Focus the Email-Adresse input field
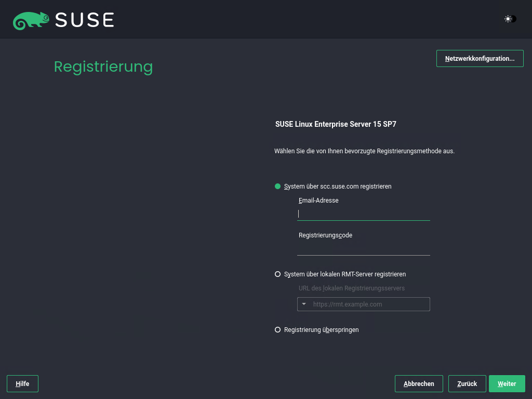This screenshot has height=399, width=532. pyautogui.click(x=363, y=214)
